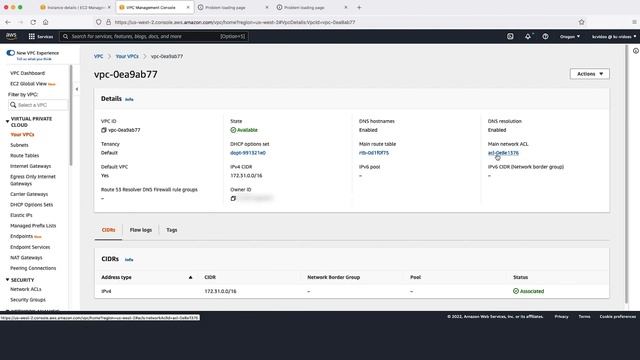640x360 pixels.
Task: Open the CloudShell icon in header
Action: point(510,36)
